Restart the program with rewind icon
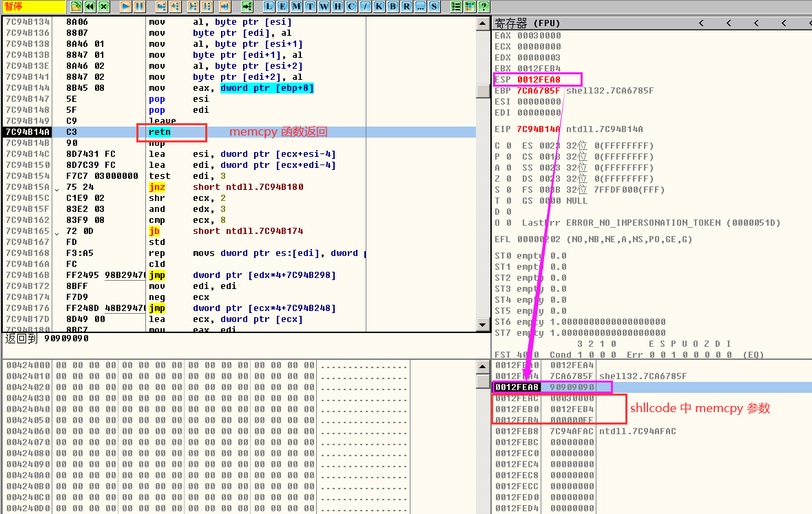This screenshot has width=812, height=514. click(x=90, y=6)
